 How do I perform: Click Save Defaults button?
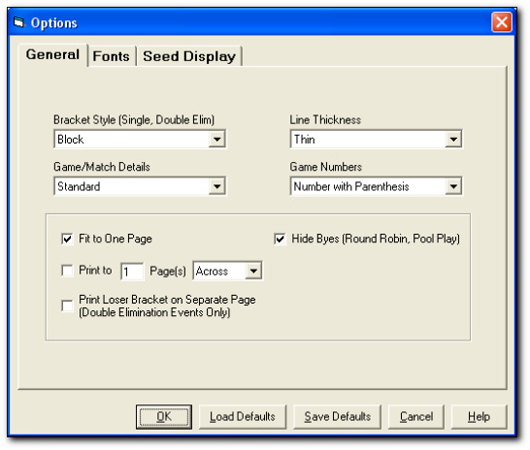click(x=337, y=417)
